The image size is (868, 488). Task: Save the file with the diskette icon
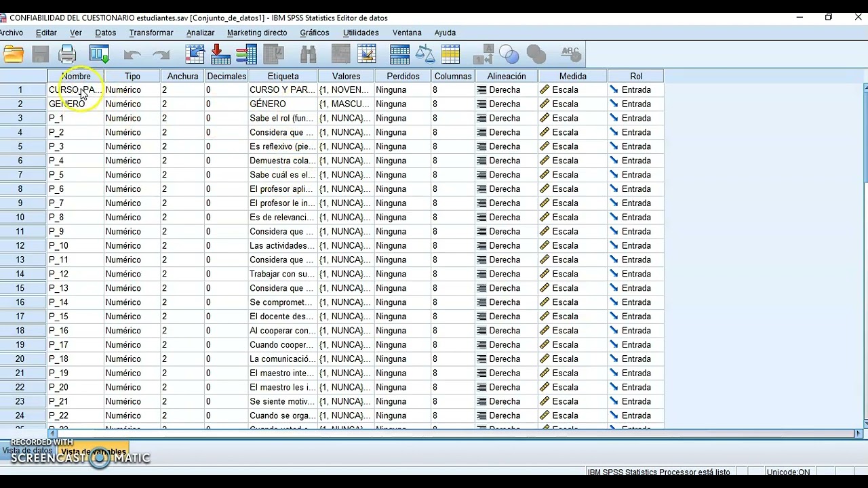click(x=40, y=54)
